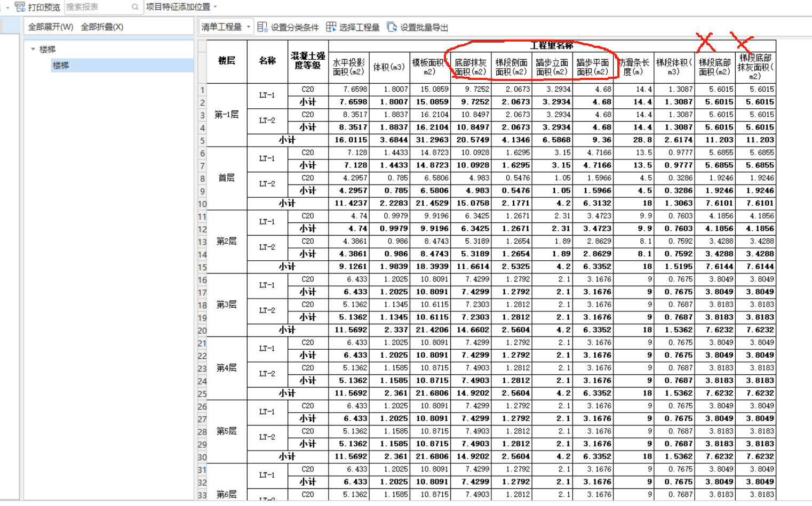
Task: Click the 底部抹灰面积(m2) column header
Action: 471,67
